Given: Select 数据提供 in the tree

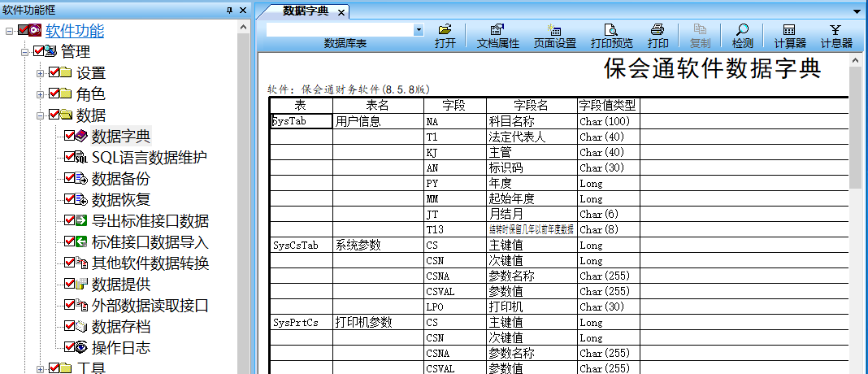Looking at the screenshot, I should (x=121, y=285).
